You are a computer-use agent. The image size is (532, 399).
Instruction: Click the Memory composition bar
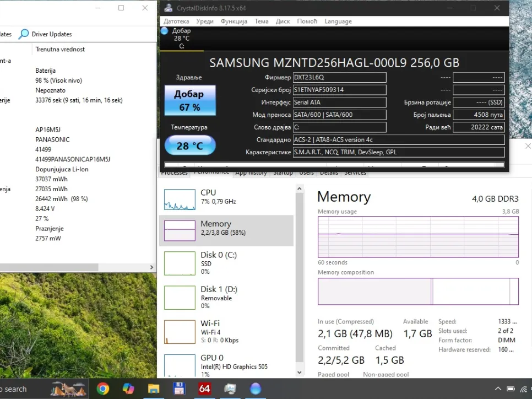coord(418,292)
